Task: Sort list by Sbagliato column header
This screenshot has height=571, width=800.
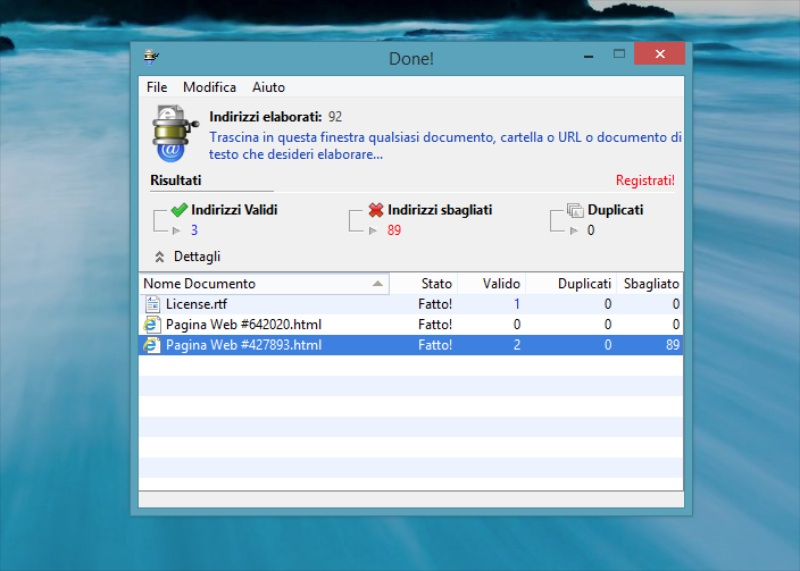Action: (651, 284)
